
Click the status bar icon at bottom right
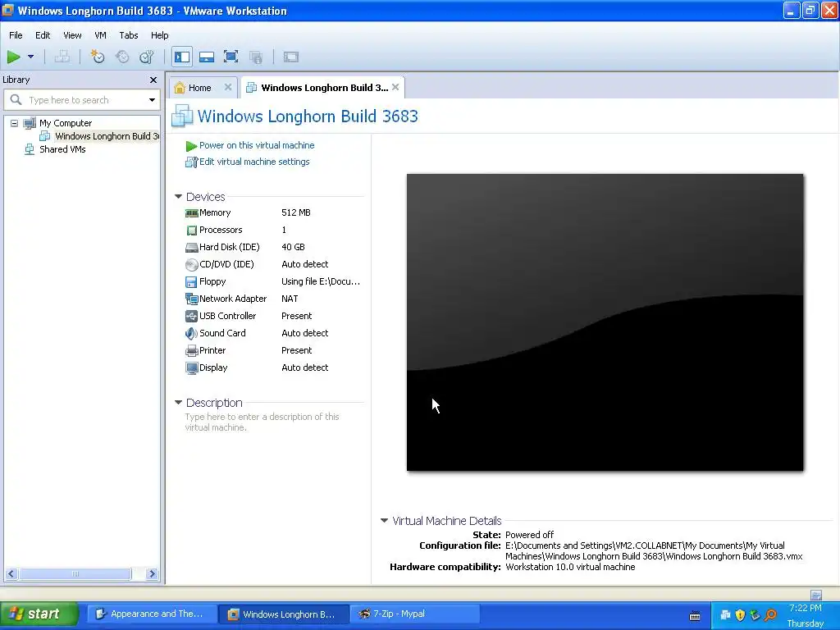(816, 595)
